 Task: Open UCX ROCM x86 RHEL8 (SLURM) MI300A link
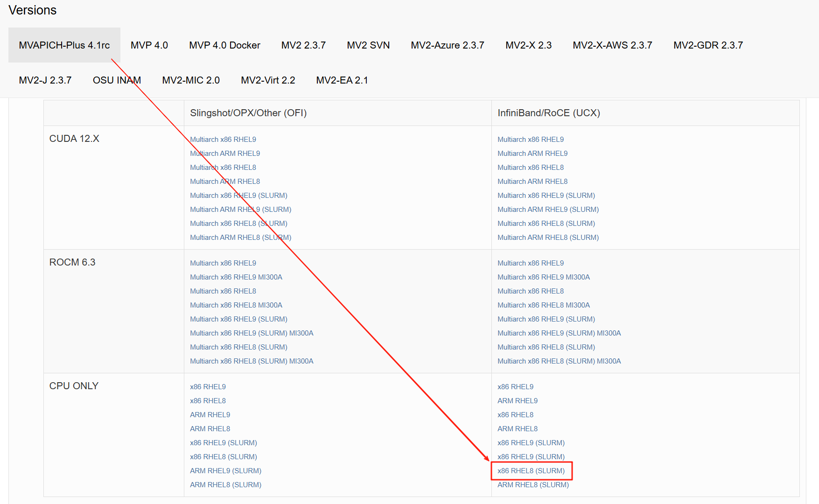[x=559, y=361]
